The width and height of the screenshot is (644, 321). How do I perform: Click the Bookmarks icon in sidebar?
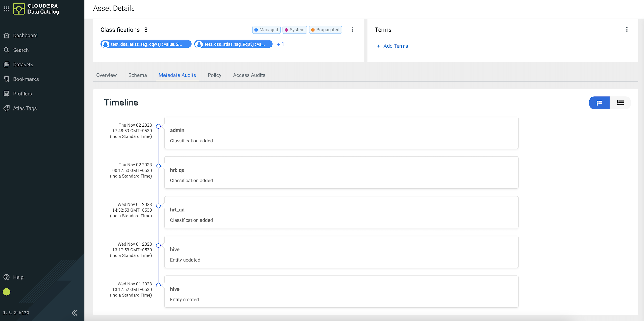point(7,79)
